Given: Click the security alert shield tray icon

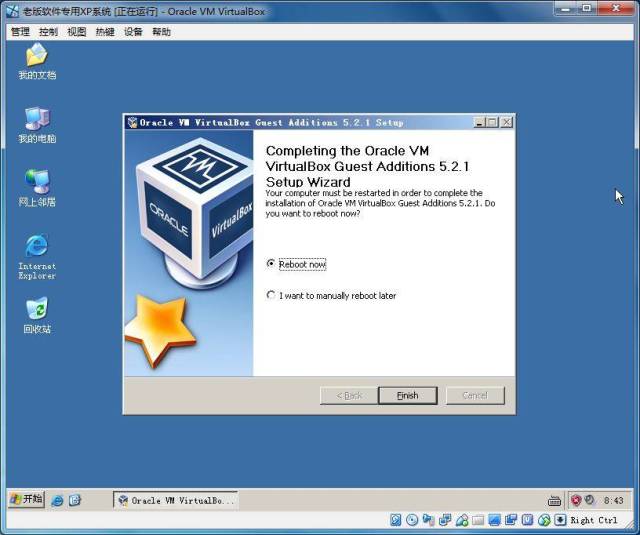Looking at the screenshot, I should (x=576, y=500).
